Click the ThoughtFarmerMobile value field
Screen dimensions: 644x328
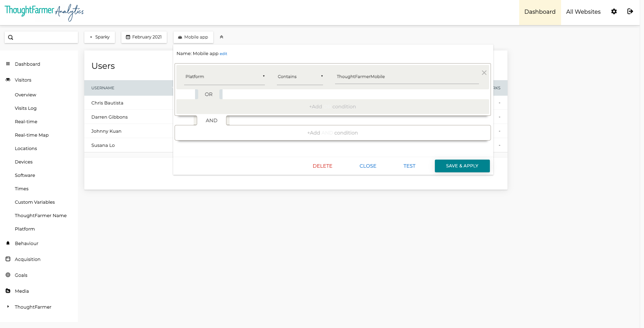point(407,77)
